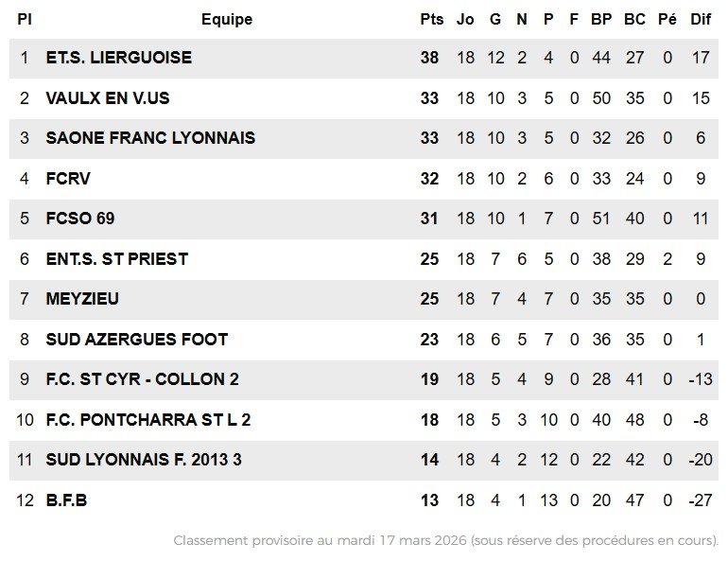Click the MEYZIEU team name

pyautogui.click(x=82, y=299)
